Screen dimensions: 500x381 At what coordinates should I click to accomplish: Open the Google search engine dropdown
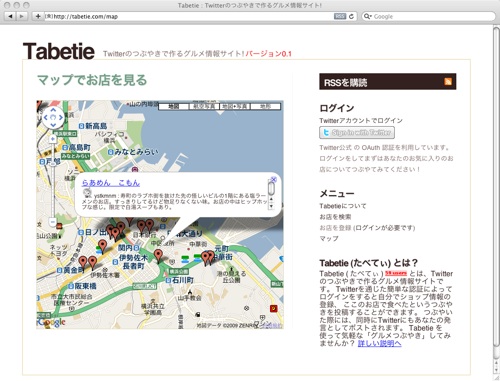tap(368, 16)
